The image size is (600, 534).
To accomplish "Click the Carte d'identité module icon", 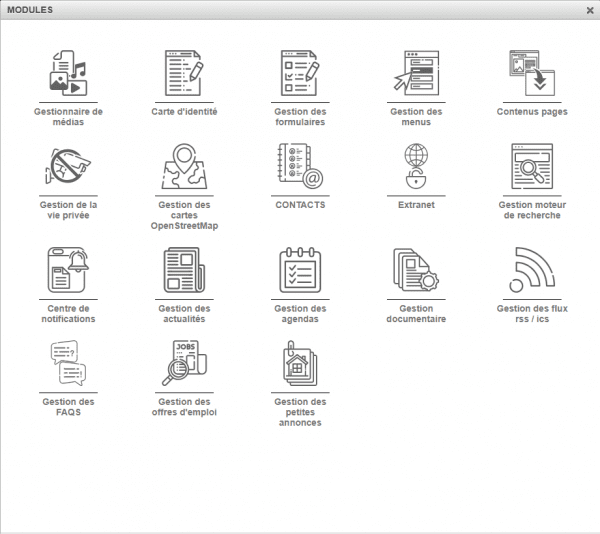I will (184, 72).
